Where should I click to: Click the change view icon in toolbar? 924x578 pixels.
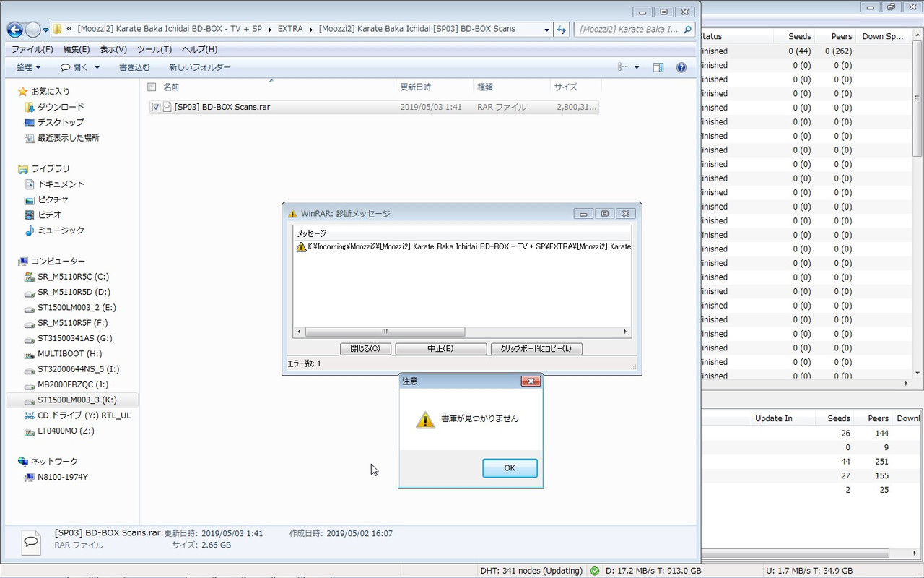click(623, 67)
